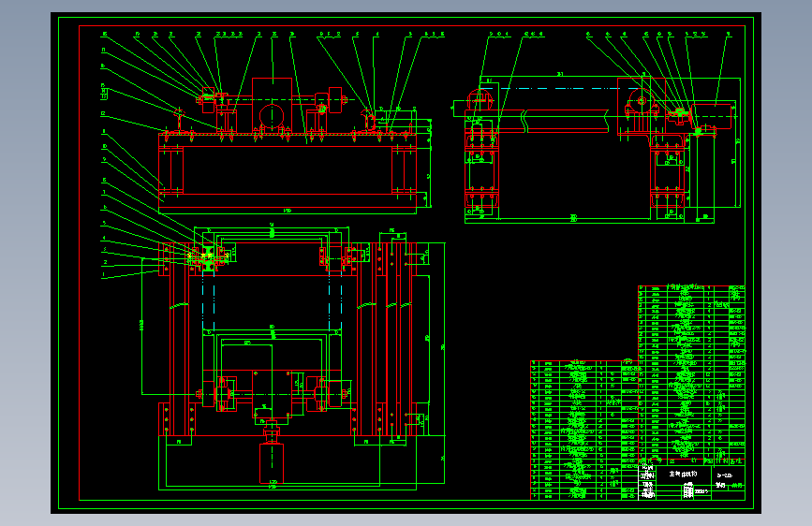This screenshot has height=526, width=812.
Task: Select the red motor at the bottom of the plan view
Action: pyautogui.click(x=272, y=462)
